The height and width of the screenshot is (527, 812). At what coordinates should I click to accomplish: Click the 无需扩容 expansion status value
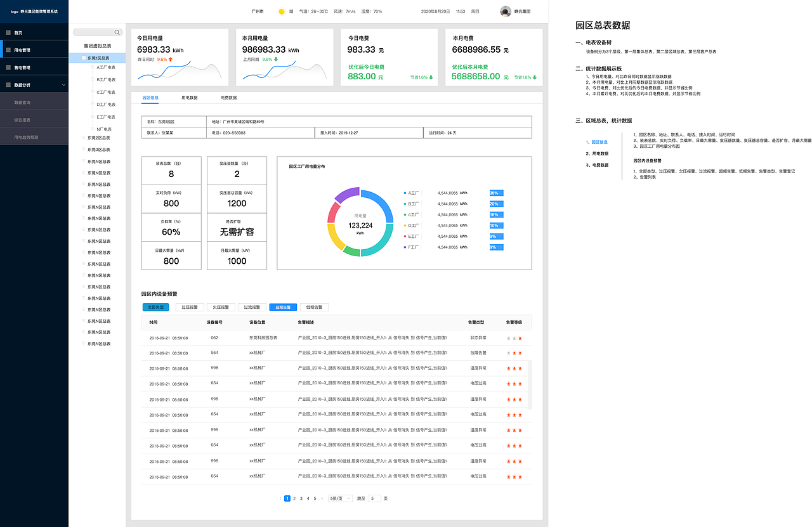(x=237, y=232)
